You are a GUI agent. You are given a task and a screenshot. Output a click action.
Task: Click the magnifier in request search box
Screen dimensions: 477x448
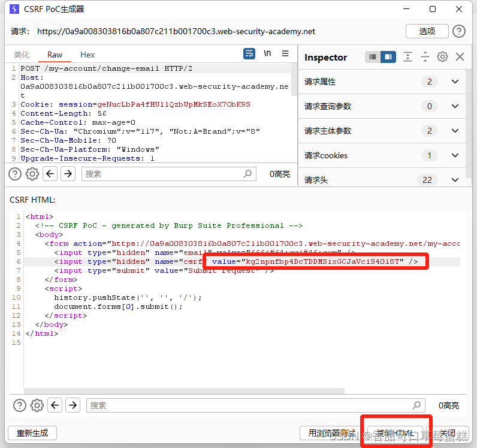(247, 174)
